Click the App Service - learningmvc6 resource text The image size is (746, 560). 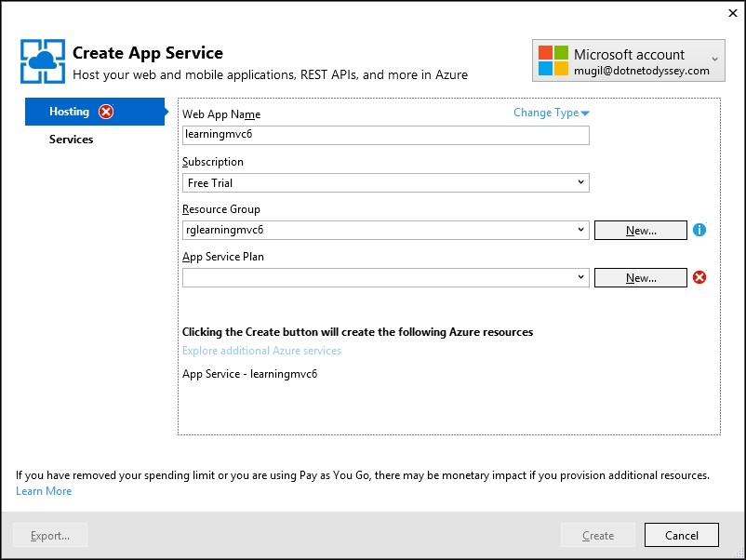tap(250, 374)
